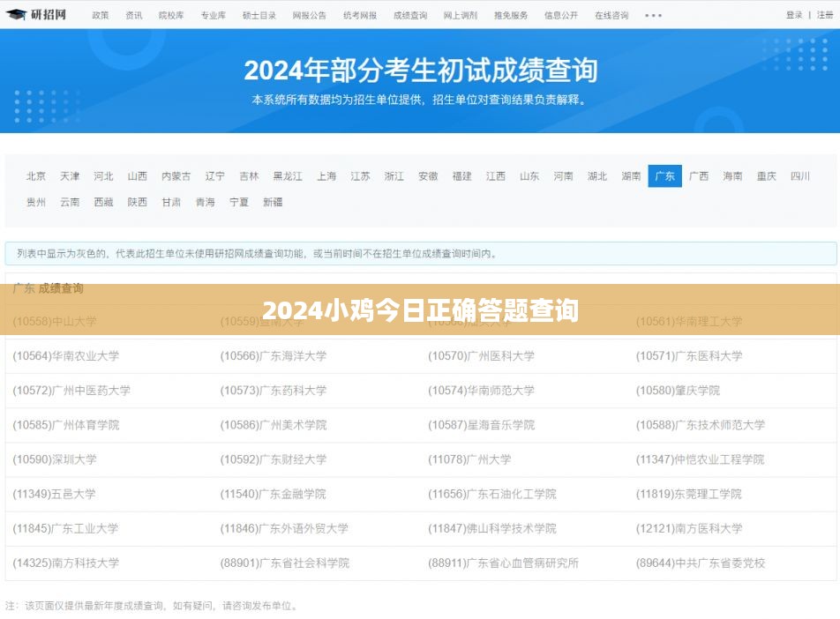The width and height of the screenshot is (840, 619).
Task: Open the (11078)广州大学 entry
Action: point(469,459)
